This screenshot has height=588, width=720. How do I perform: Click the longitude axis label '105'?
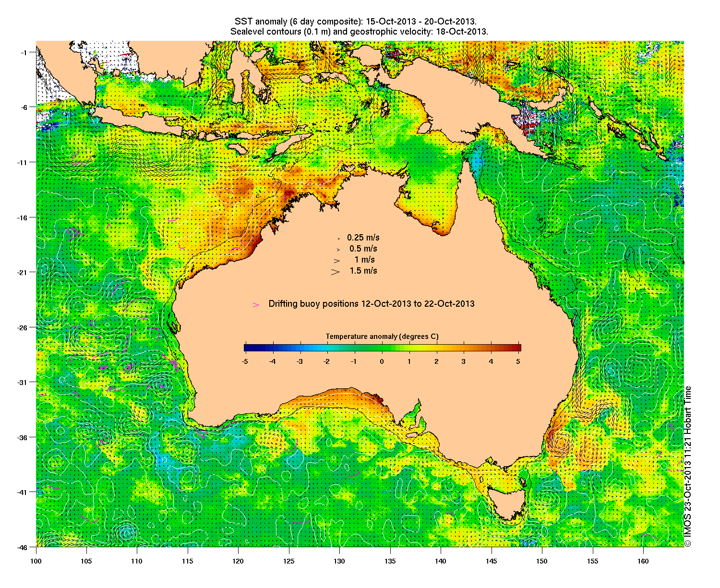86,561
